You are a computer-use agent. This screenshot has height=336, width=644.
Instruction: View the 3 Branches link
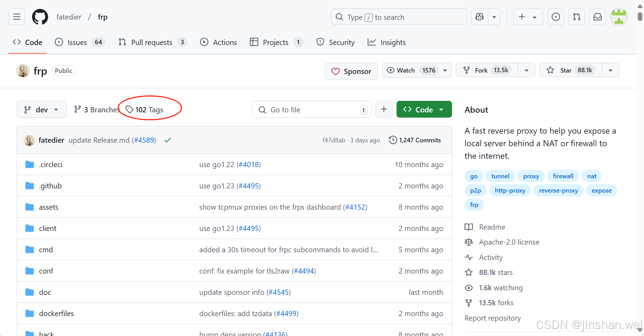click(97, 110)
